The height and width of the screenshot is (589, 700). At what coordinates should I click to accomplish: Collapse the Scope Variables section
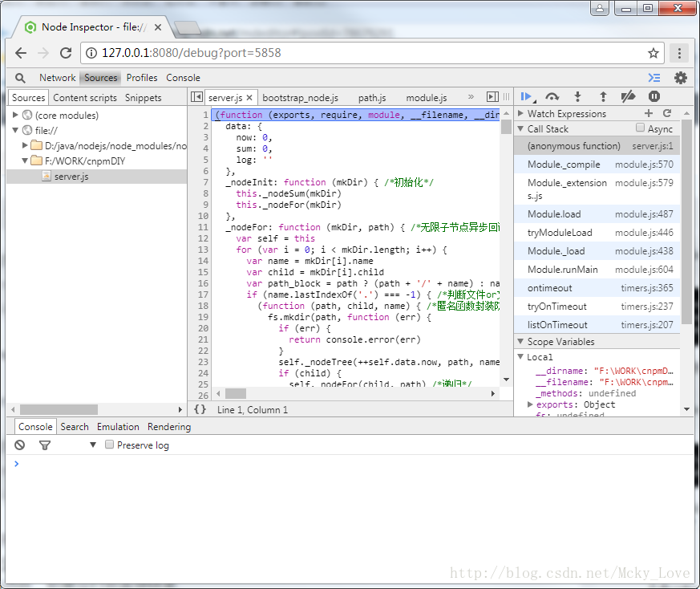(521, 340)
